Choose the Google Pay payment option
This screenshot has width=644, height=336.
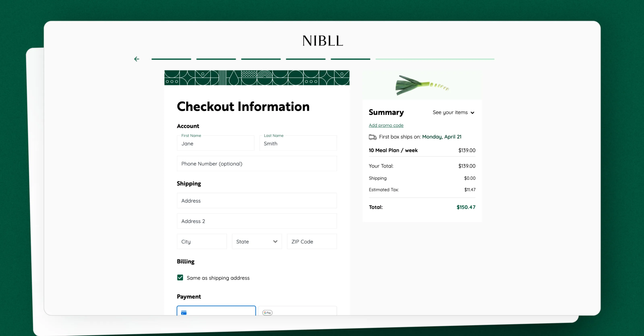[x=297, y=311]
